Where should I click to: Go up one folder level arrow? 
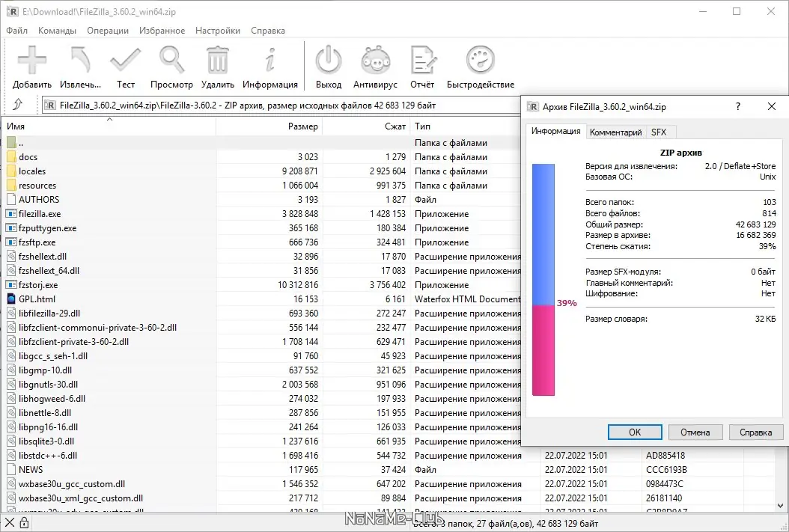click(18, 104)
